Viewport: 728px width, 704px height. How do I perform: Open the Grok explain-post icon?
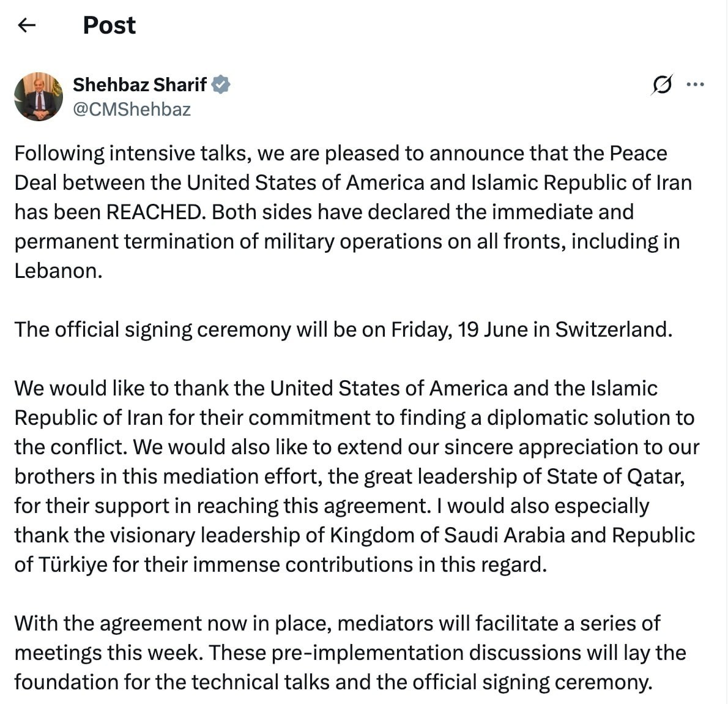point(661,84)
